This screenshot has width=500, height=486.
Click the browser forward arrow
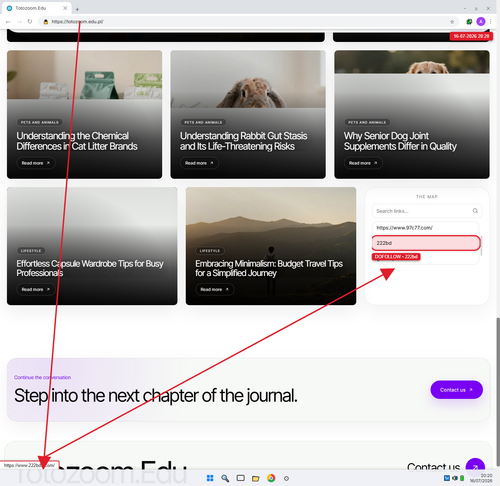19,22
